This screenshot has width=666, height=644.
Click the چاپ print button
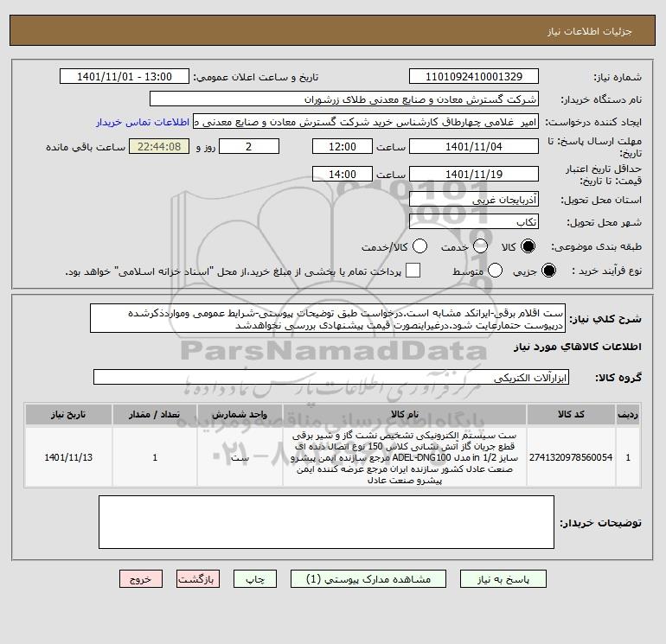coord(255,579)
